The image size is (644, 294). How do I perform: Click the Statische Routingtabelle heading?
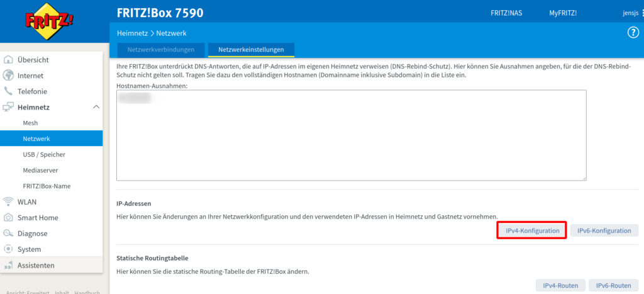153,258
